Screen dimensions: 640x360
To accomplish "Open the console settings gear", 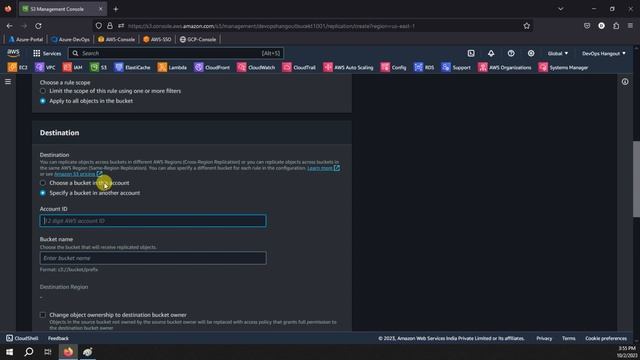I will click(x=531, y=53).
